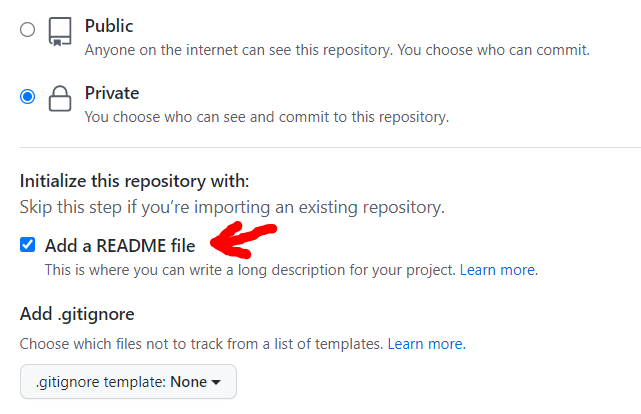641x414 pixels.
Task: Click the Private visibility description text
Action: tap(266, 117)
